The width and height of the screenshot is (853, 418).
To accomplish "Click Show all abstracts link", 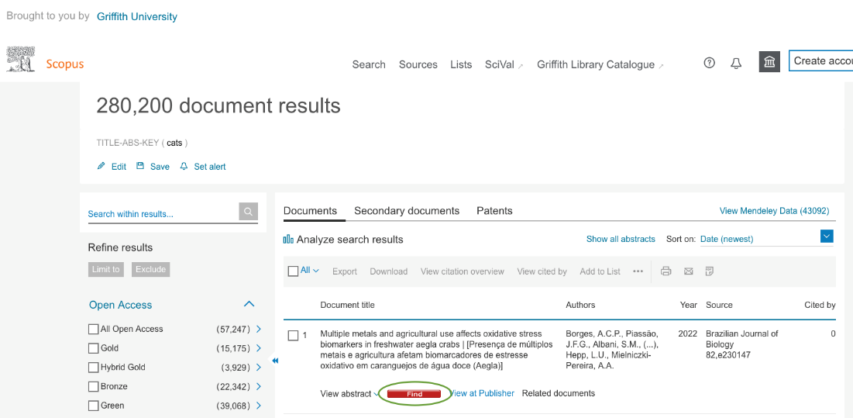I will pyautogui.click(x=621, y=239).
